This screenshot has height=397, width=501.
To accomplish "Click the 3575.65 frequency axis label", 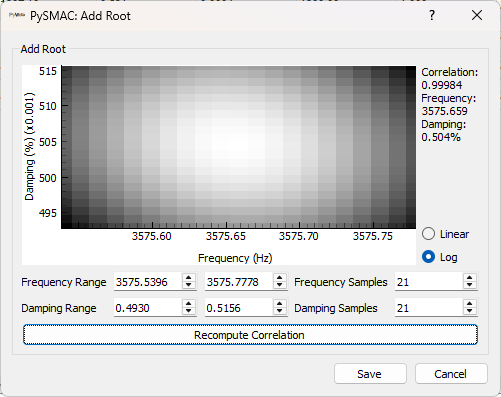I will (226, 236).
